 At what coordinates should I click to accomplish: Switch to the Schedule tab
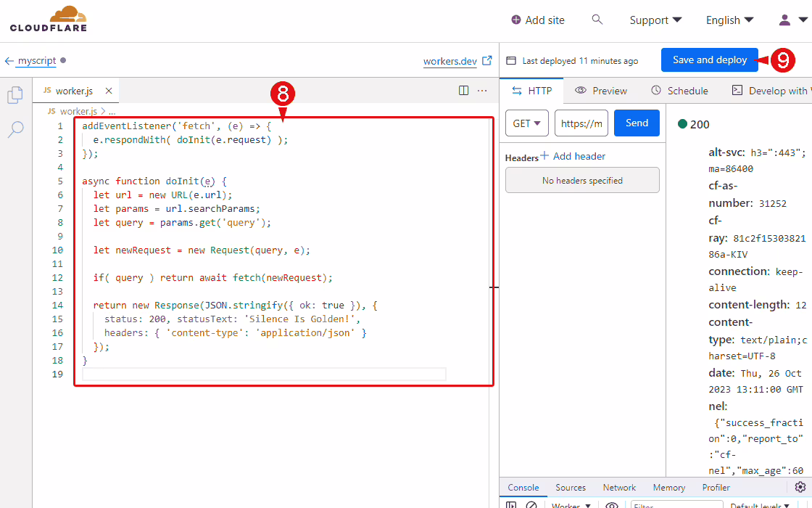tap(679, 91)
